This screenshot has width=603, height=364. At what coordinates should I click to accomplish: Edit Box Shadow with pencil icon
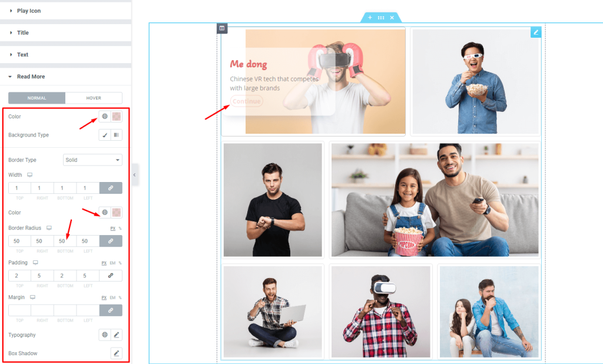117,353
